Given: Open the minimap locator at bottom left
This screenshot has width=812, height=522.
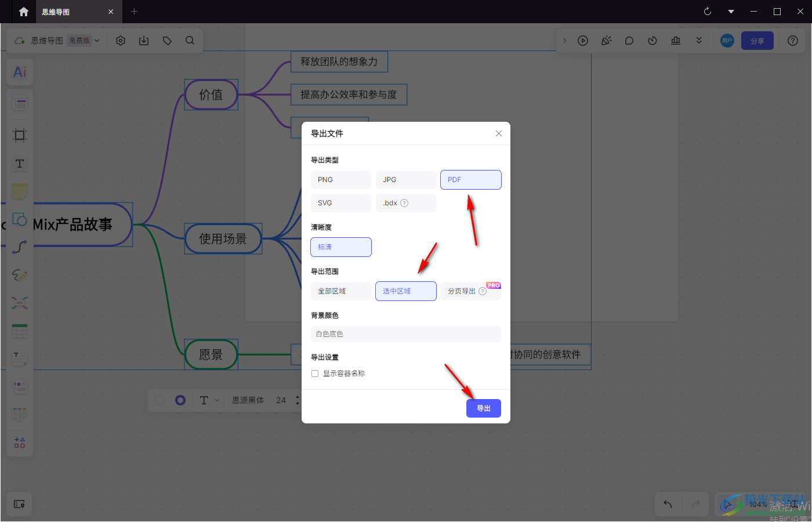Looking at the screenshot, I should pyautogui.click(x=19, y=504).
